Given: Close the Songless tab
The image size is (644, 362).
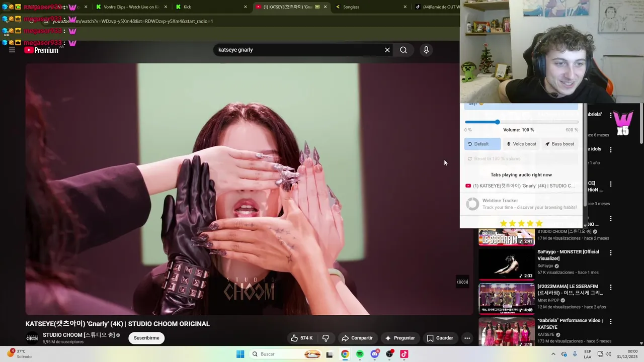Looking at the screenshot, I should tap(405, 7).
